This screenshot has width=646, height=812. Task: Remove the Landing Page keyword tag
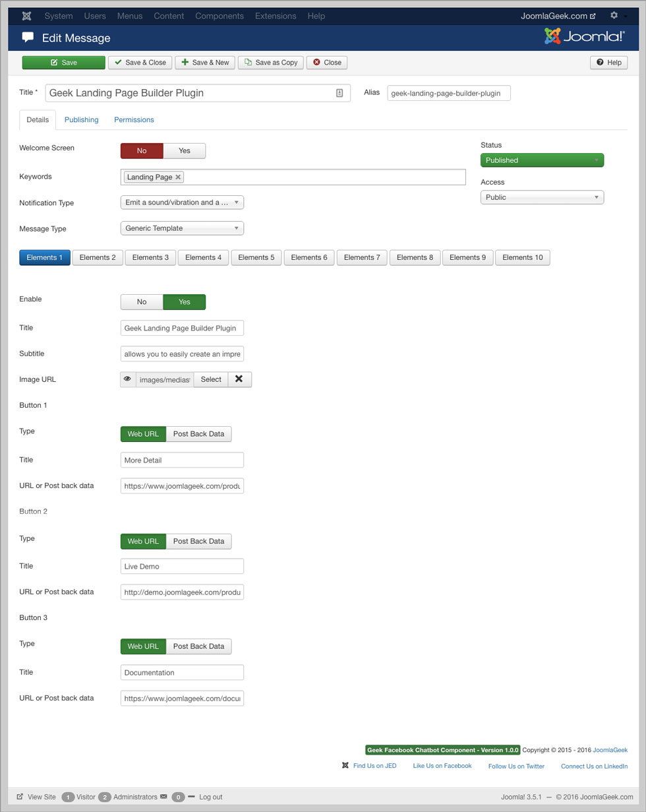pos(178,177)
